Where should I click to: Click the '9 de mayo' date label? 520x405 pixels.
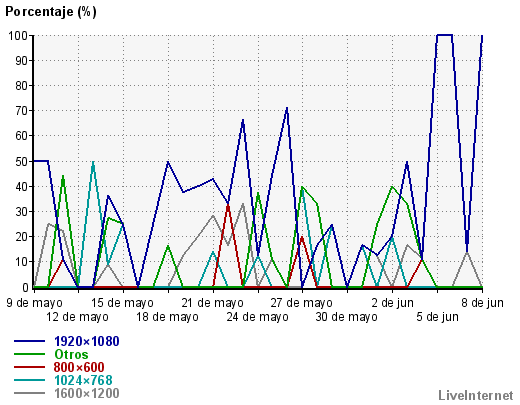pyautogui.click(x=34, y=303)
